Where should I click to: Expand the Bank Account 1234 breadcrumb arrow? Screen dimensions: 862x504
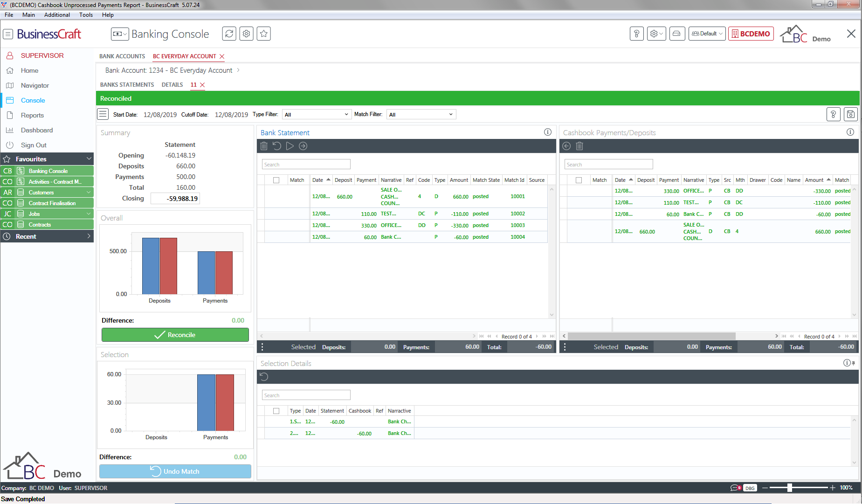tap(238, 70)
